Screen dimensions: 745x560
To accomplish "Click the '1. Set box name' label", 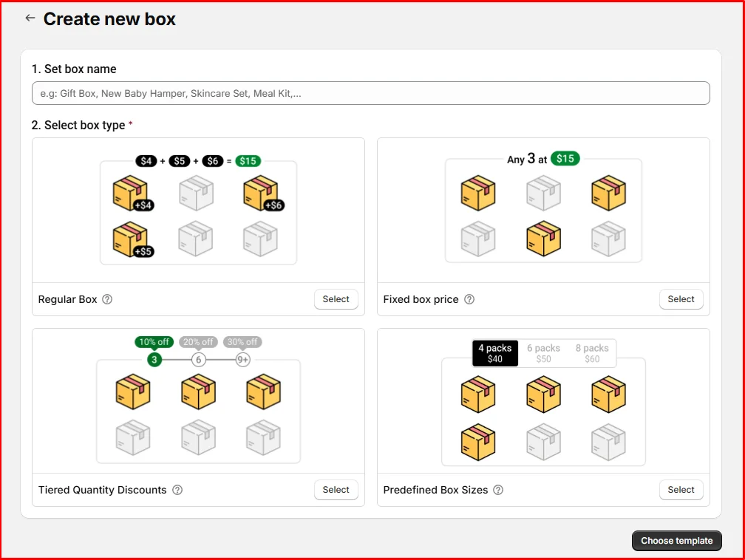I will pyautogui.click(x=74, y=69).
